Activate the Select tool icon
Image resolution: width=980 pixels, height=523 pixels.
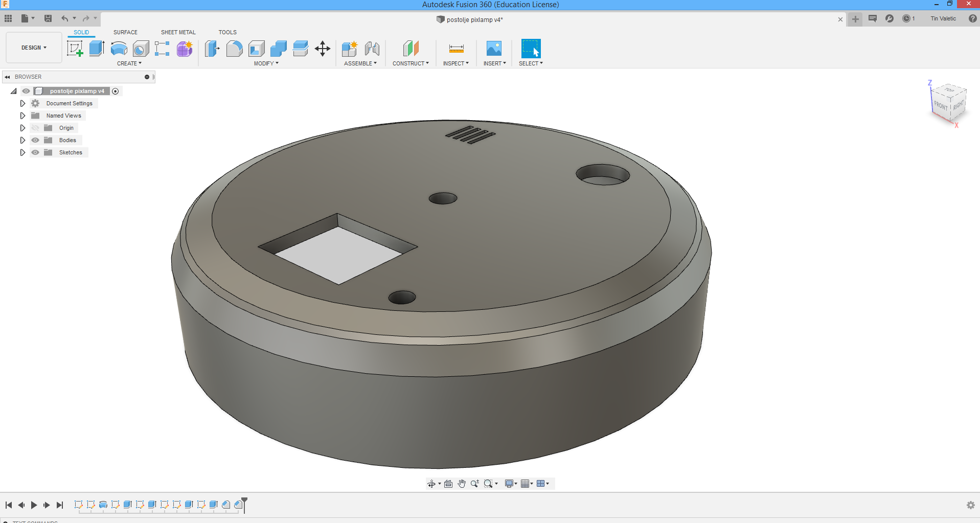[x=531, y=49]
